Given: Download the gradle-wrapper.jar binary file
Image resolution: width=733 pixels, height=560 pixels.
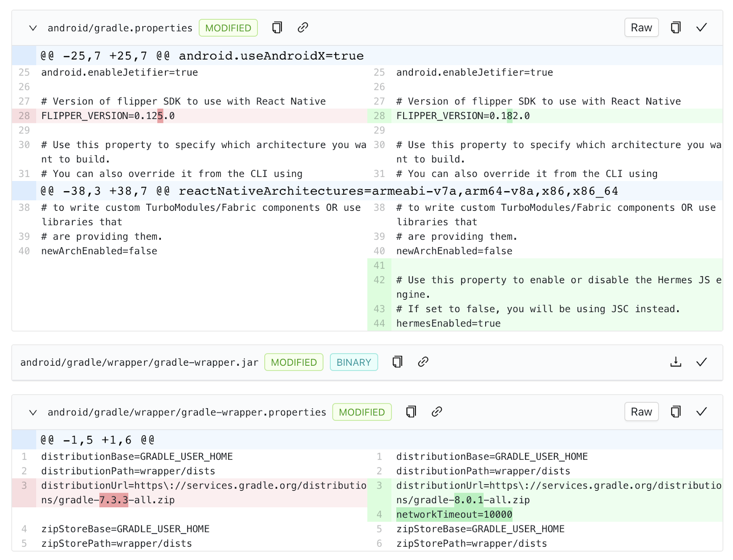Looking at the screenshot, I should (675, 362).
